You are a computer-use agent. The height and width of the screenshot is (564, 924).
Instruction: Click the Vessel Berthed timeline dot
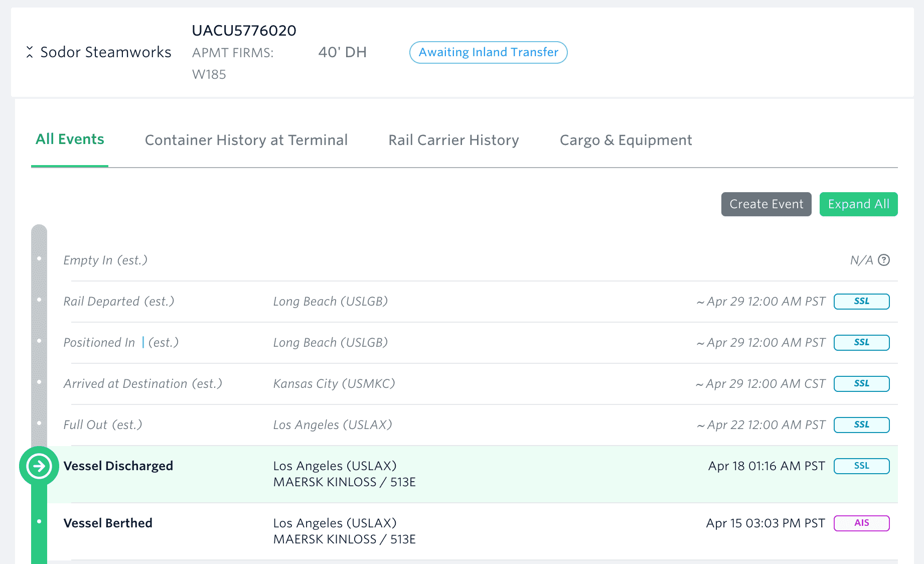click(39, 521)
